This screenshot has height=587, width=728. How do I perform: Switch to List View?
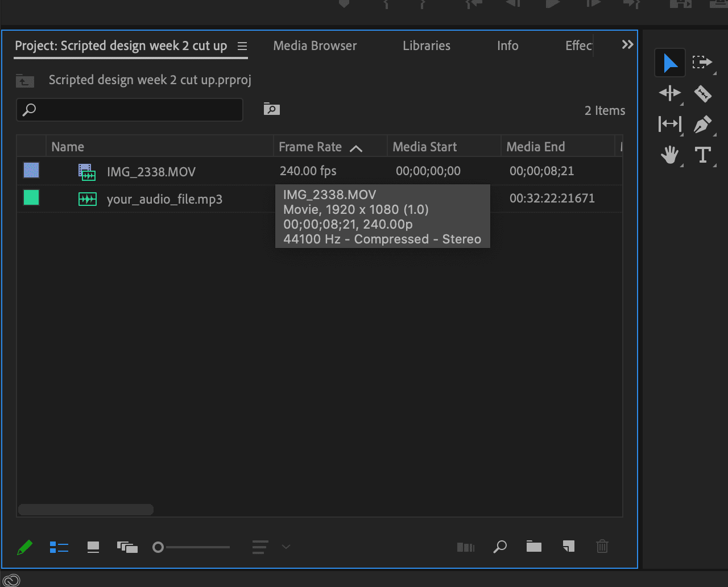point(59,547)
